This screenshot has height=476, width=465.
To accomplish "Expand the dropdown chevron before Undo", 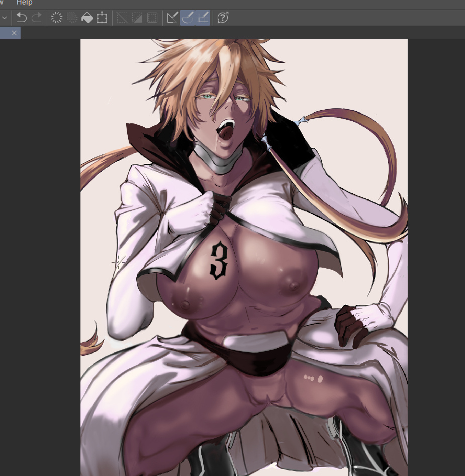I will point(5,18).
